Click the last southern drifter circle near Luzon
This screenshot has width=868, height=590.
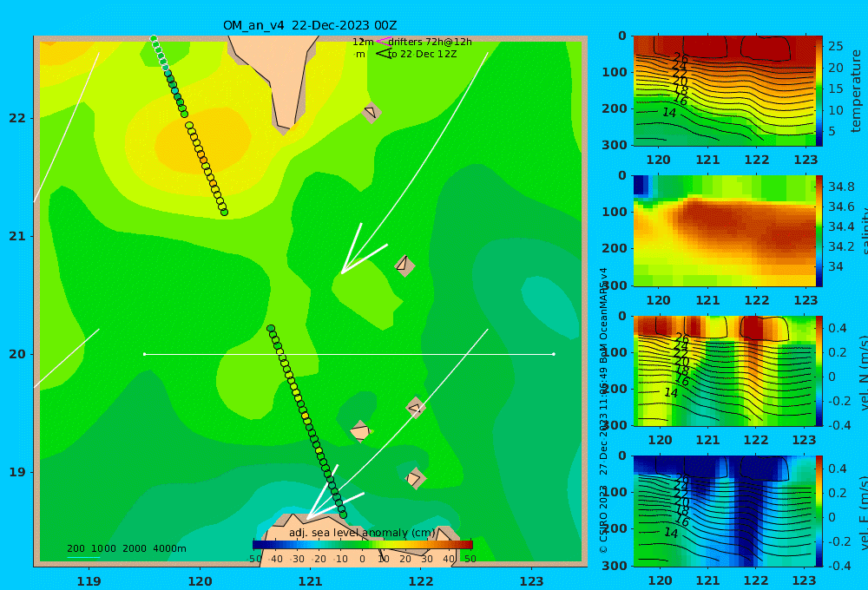(x=343, y=515)
